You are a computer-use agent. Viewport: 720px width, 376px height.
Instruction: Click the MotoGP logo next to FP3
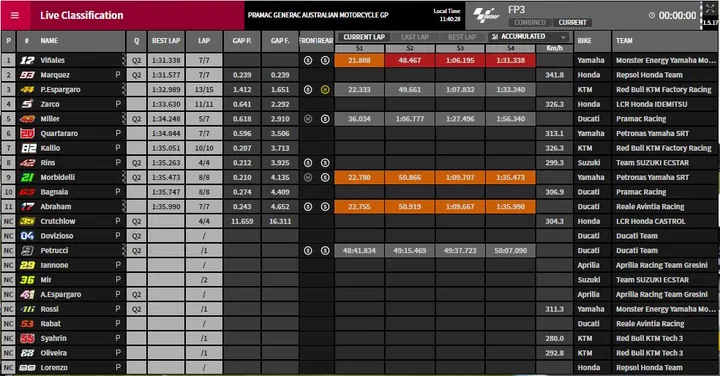[x=486, y=15]
